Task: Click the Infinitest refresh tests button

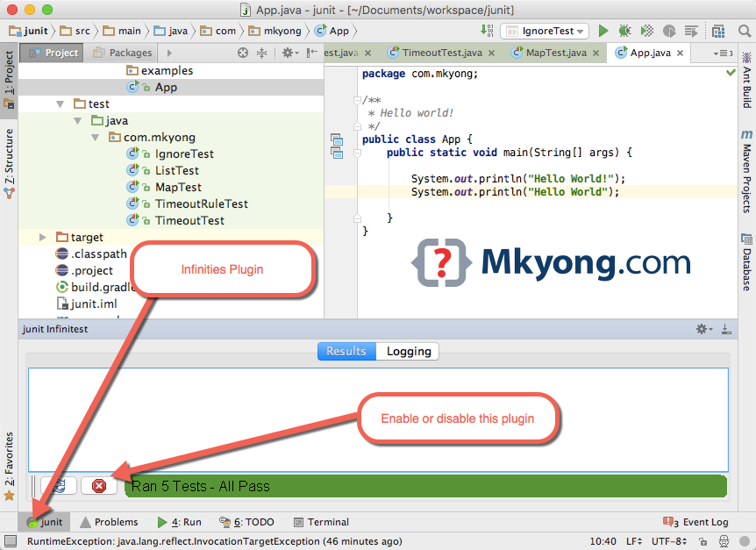Action: click(x=59, y=485)
